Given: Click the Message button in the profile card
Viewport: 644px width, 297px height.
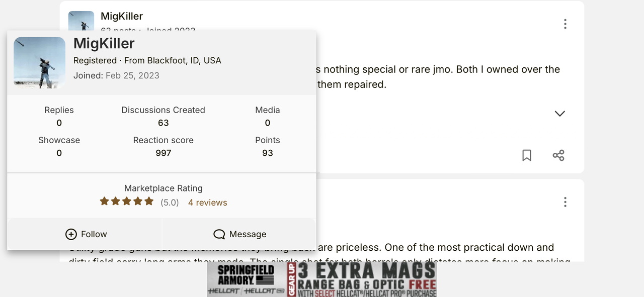Looking at the screenshot, I should pyautogui.click(x=239, y=234).
